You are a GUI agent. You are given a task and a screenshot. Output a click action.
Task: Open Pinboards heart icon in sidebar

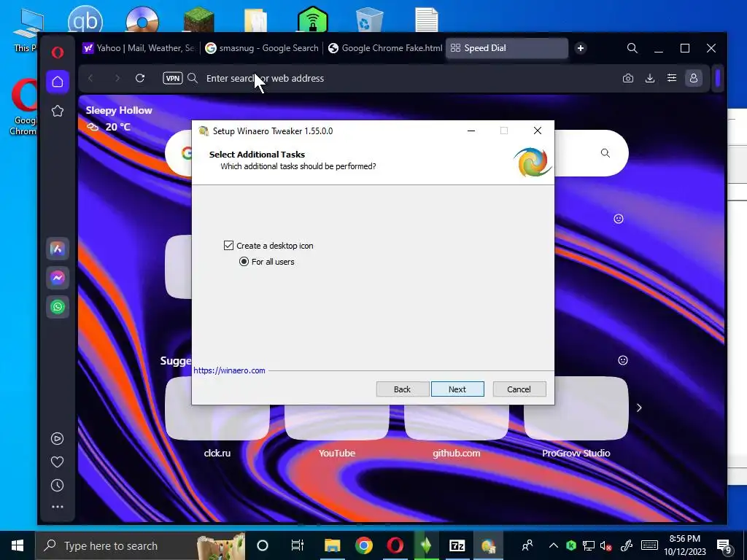[x=57, y=462]
